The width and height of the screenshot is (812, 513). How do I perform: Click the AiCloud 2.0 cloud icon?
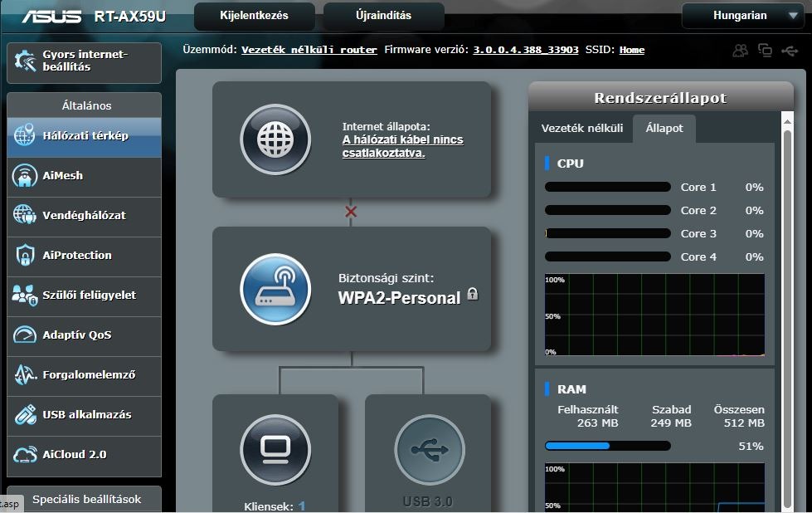[x=24, y=454]
